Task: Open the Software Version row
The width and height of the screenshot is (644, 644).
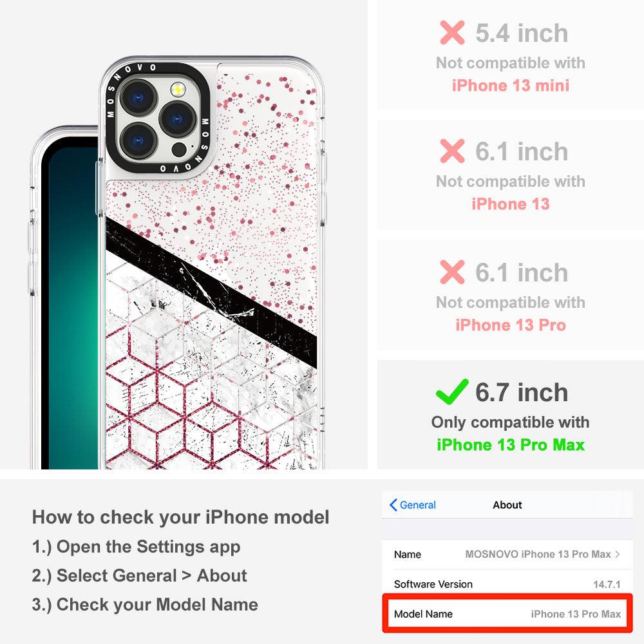Action: [x=507, y=583]
